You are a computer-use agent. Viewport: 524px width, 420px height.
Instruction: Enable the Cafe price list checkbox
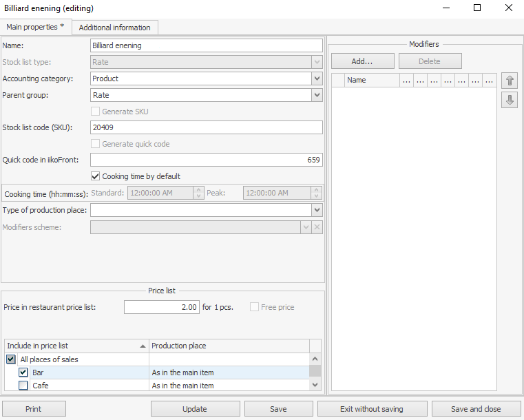[x=23, y=386]
